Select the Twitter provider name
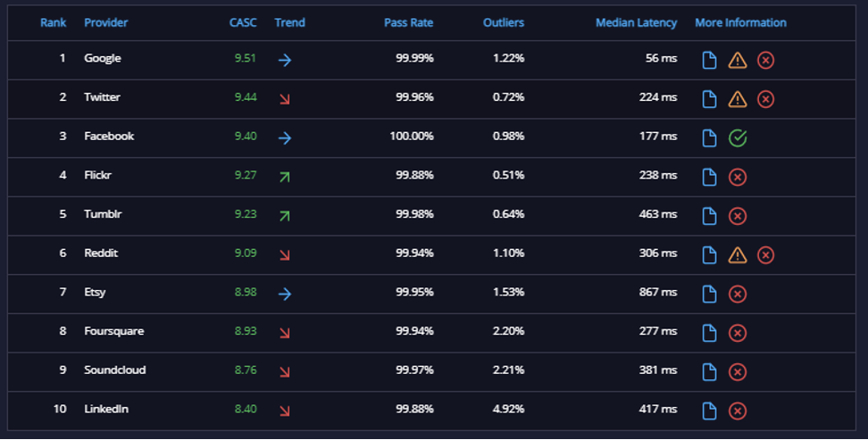The height and width of the screenshot is (440, 868). click(102, 97)
